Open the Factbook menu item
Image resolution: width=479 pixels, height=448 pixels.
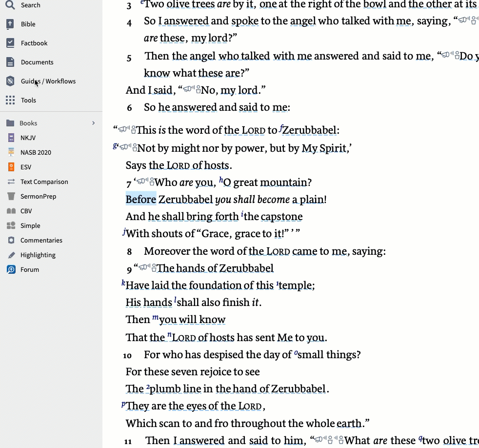[x=34, y=43]
